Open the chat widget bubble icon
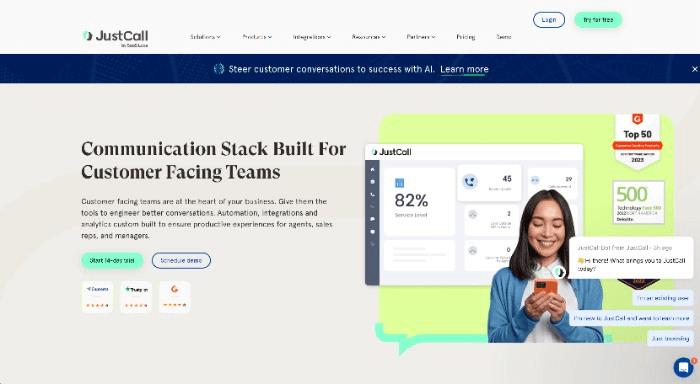 [x=683, y=367]
